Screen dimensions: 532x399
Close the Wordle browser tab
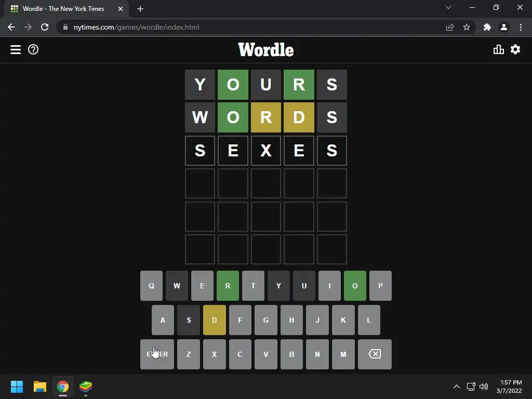click(x=121, y=9)
